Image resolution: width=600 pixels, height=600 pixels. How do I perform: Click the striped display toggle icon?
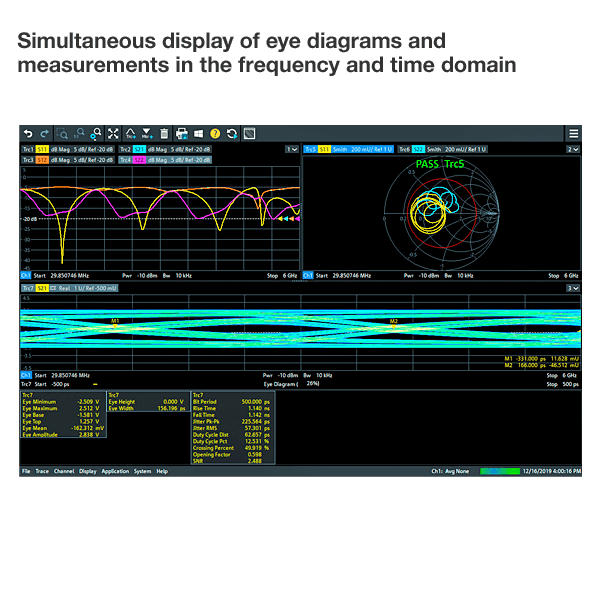(249, 134)
